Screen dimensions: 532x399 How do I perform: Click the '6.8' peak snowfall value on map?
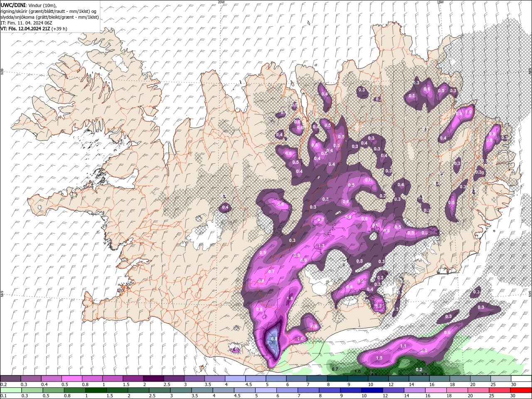(x=274, y=339)
